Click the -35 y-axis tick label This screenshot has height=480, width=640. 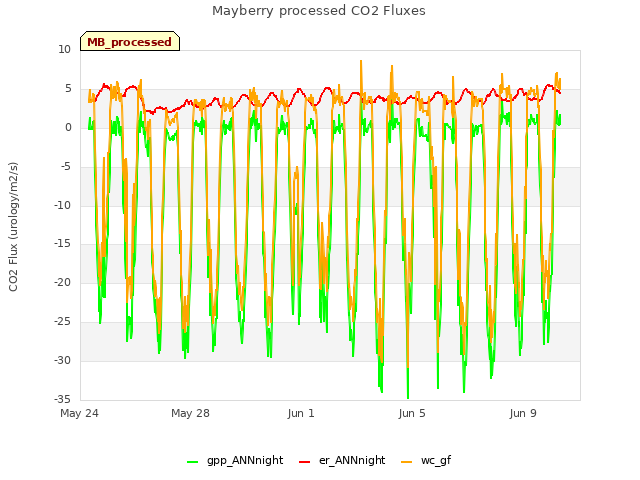coord(62,399)
